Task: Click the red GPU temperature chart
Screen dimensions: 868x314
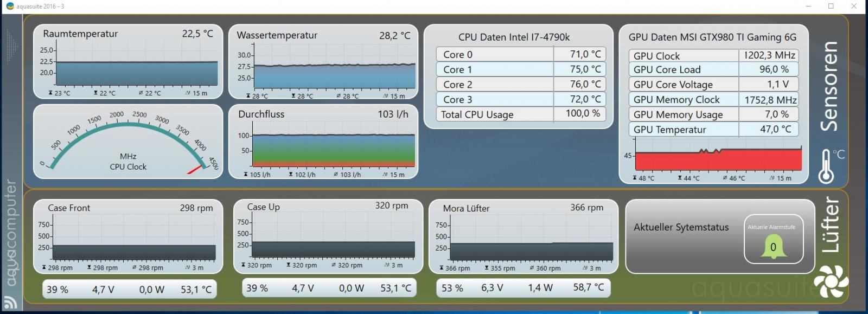Action: pyautogui.click(x=718, y=158)
